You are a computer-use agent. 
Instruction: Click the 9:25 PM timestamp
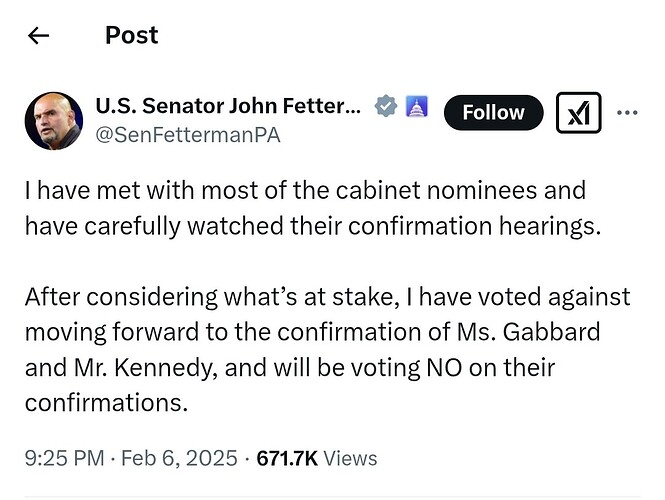click(64, 458)
